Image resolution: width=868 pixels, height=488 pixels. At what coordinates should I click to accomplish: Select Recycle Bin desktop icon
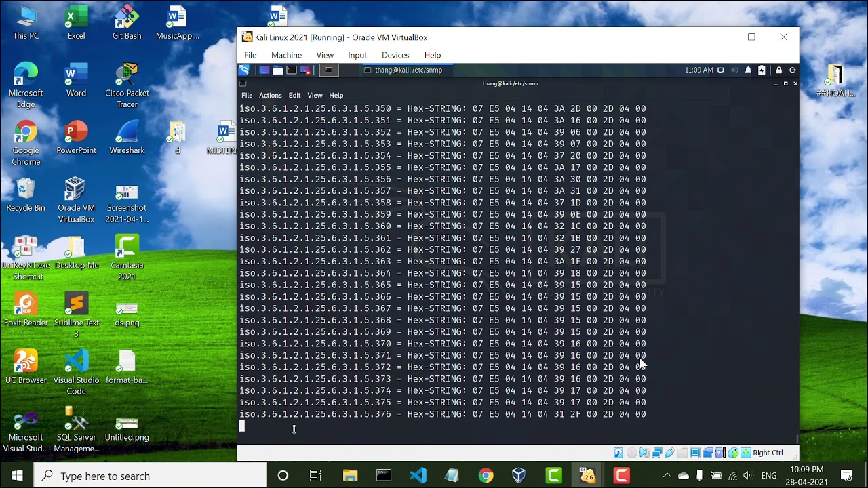[x=26, y=195]
